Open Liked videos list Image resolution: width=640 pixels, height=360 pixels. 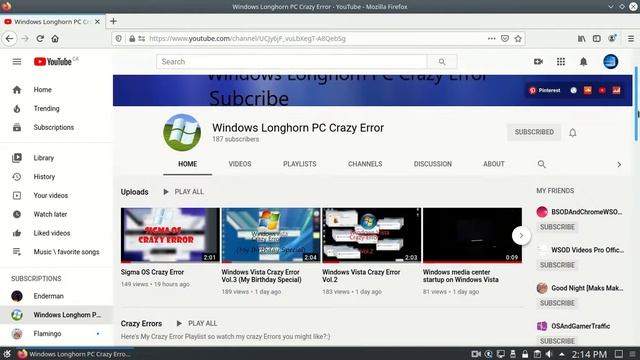point(56,233)
